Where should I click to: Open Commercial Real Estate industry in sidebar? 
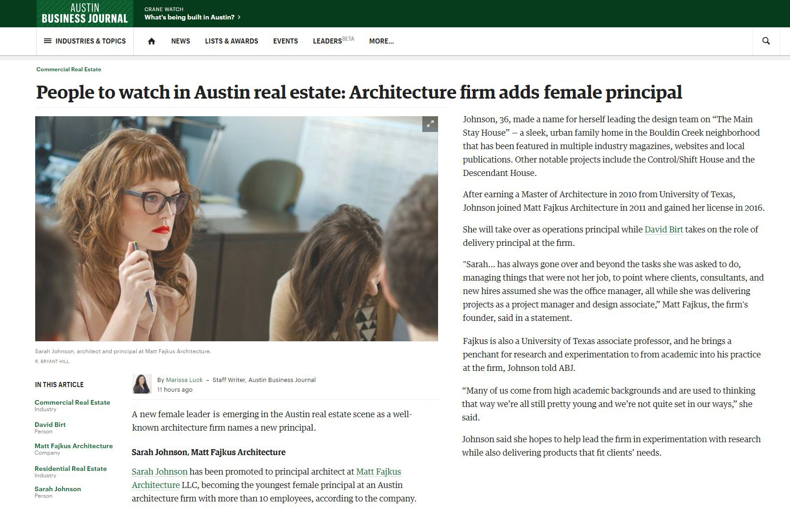(x=72, y=402)
